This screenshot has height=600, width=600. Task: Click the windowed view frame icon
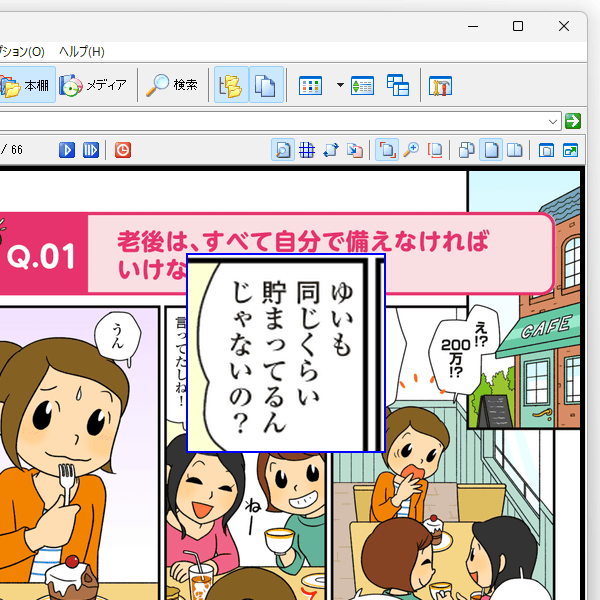tap(546, 150)
